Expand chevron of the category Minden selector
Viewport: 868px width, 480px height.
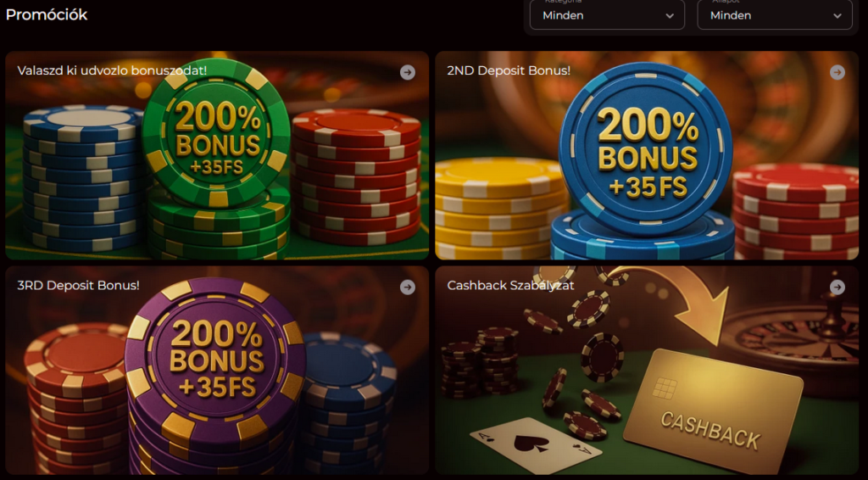670,16
